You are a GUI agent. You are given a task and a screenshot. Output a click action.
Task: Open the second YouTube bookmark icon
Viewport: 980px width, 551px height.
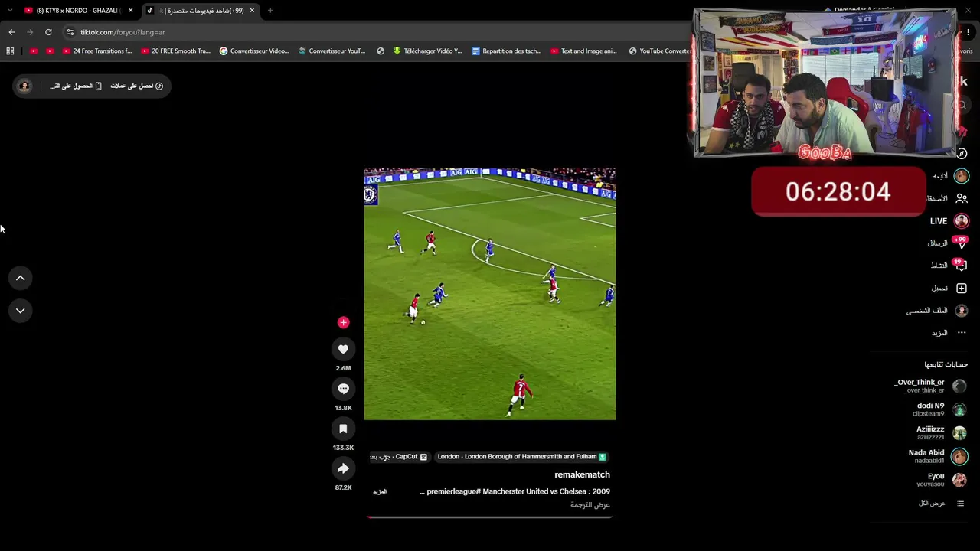(51, 51)
